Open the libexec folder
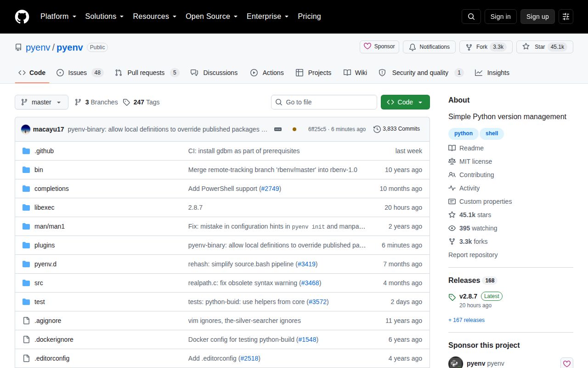The width and height of the screenshot is (588, 368). (44, 207)
